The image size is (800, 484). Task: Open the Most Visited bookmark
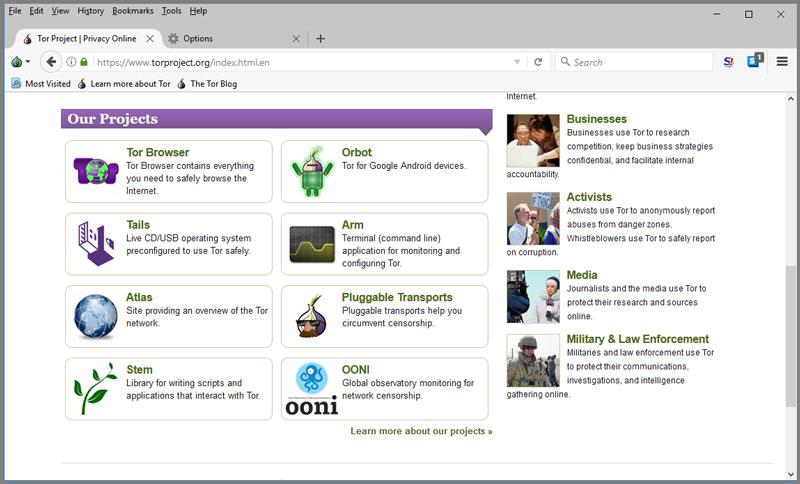click(x=41, y=84)
